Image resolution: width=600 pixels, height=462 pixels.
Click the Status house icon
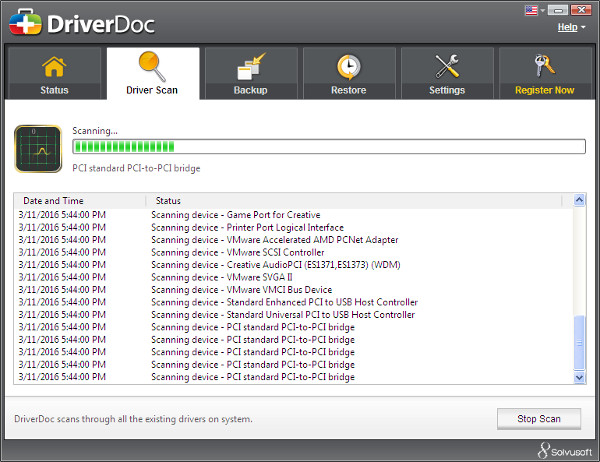54,67
